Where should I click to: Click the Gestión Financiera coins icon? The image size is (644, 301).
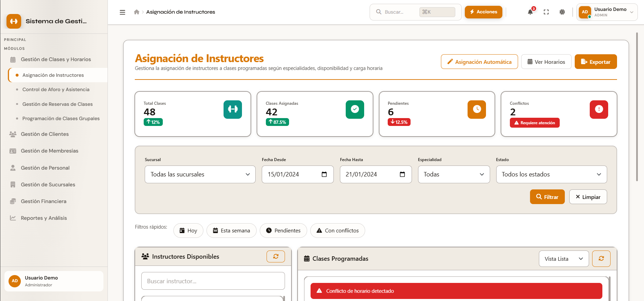pos(13,201)
